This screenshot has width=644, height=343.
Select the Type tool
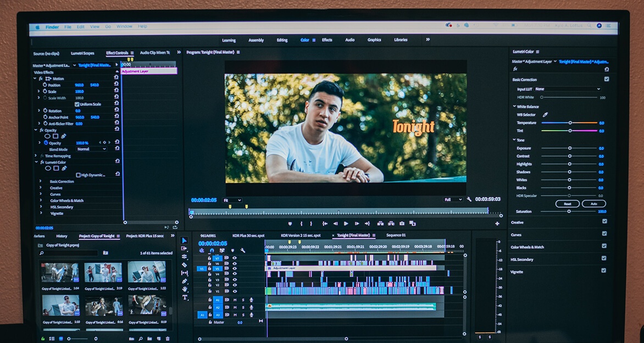(184, 297)
